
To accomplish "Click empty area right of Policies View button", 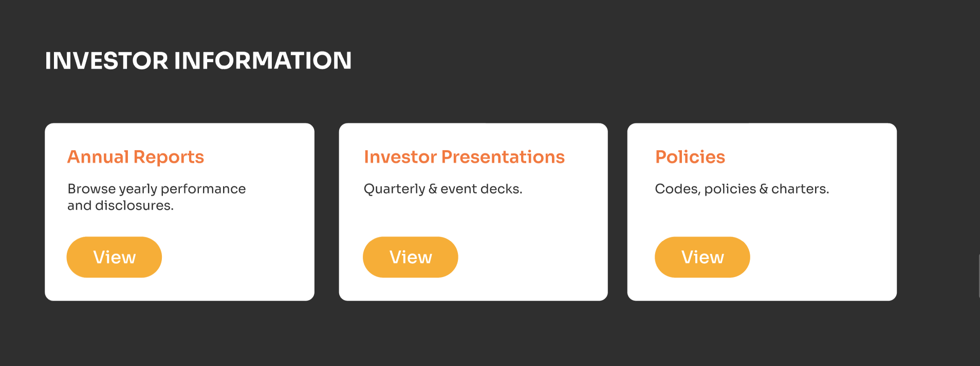I will pos(822,257).
